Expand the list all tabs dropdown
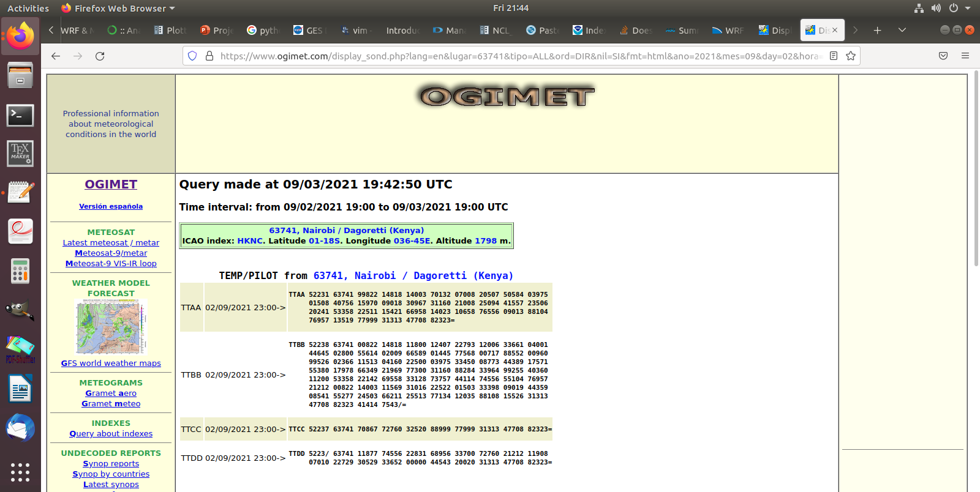Image resolution: width=980 pixels, height=492 pixels. coord(902,30)
